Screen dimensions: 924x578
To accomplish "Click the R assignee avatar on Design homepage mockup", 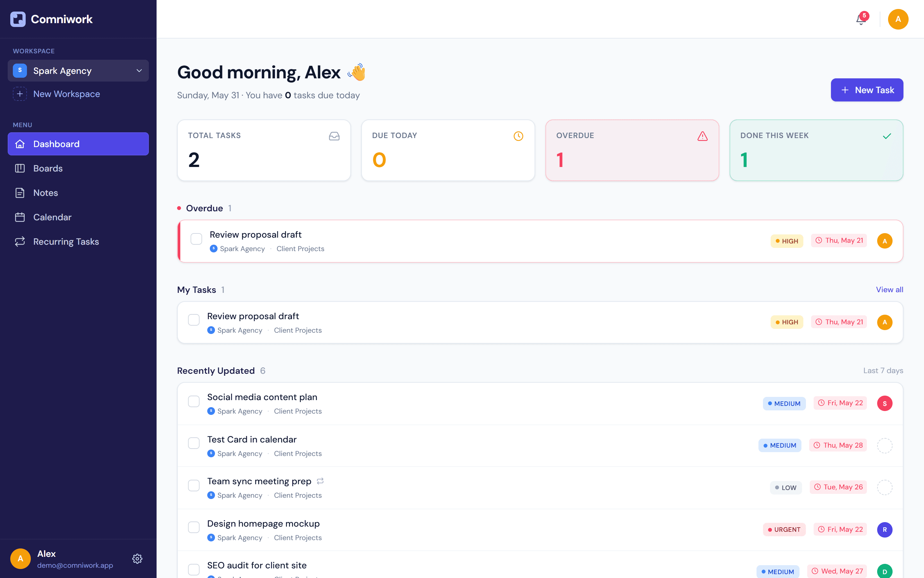I will click(x=884, y=530).
